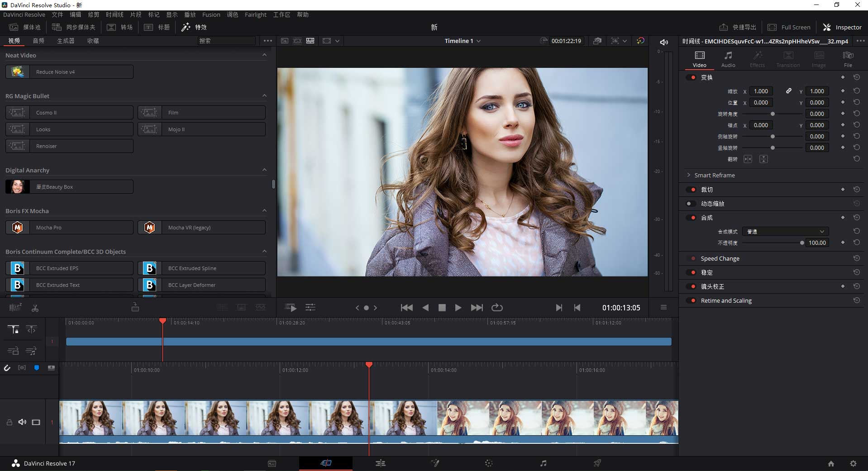This screenshot has width=868, height=471.
Task: Click the Quick Export (快捷导出) button
Action: tap(738, 27)
